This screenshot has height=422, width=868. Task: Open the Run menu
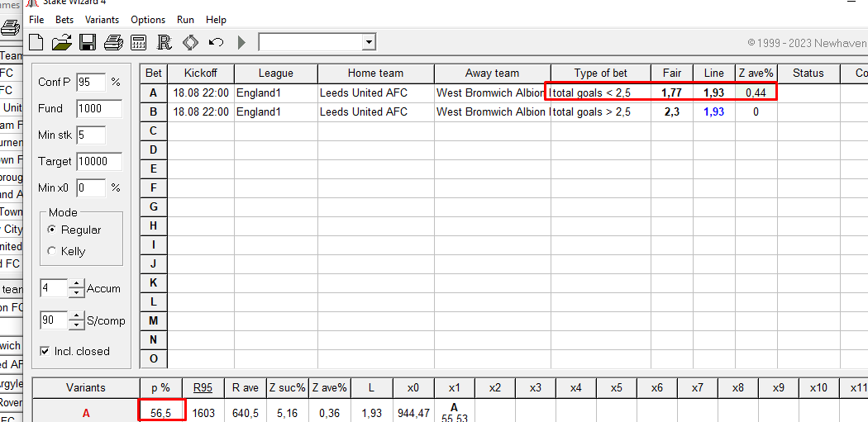point(185,20)
